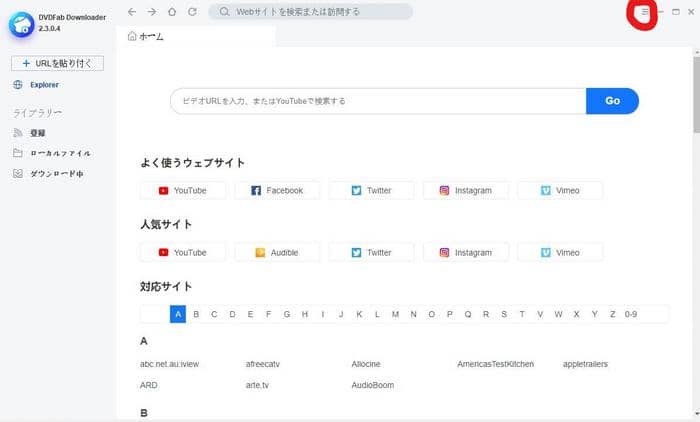Click the vertical scrollbar thumb
Image resolution: width=700 pixels, height=422 pixels.
696,95
